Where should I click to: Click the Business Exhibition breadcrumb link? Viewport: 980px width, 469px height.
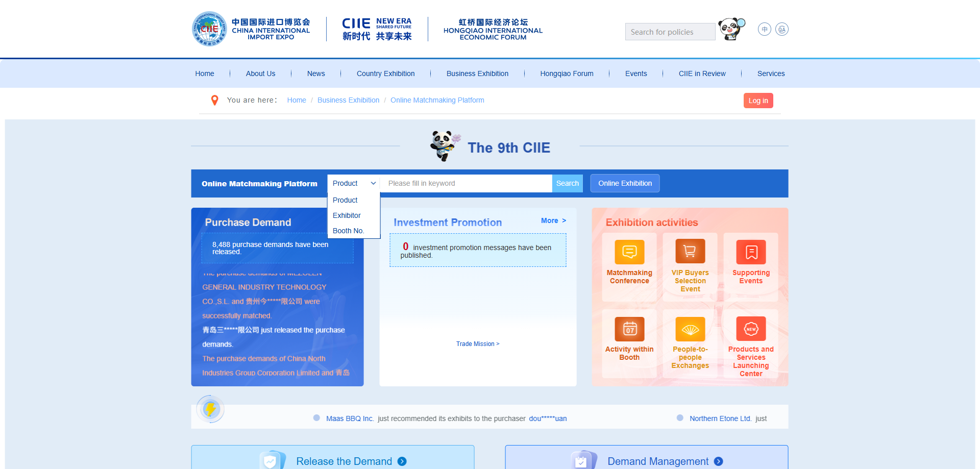[348, 100]
